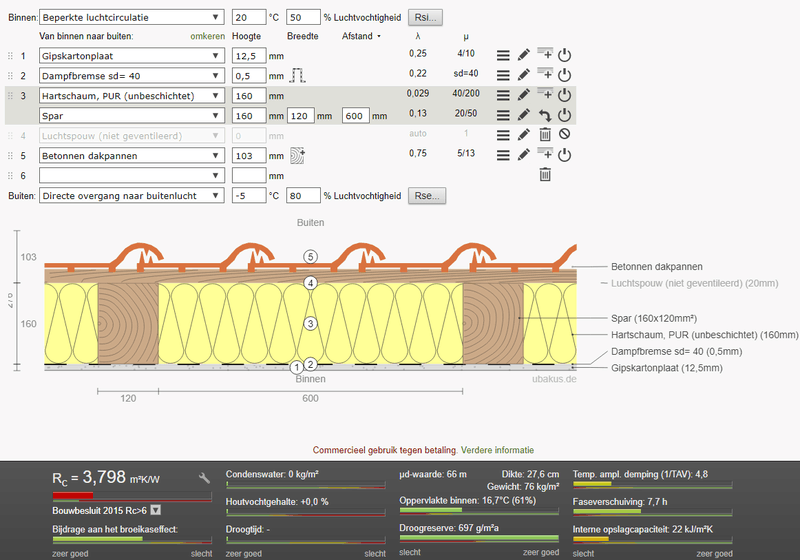The image size is (800, 560).
Task: Click layer marker 5 on the roof tiles drawing
Action: coord(310,257)
